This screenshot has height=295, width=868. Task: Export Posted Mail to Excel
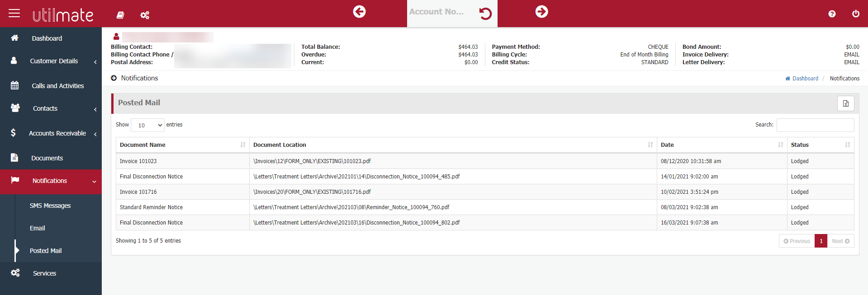point(845,103)
